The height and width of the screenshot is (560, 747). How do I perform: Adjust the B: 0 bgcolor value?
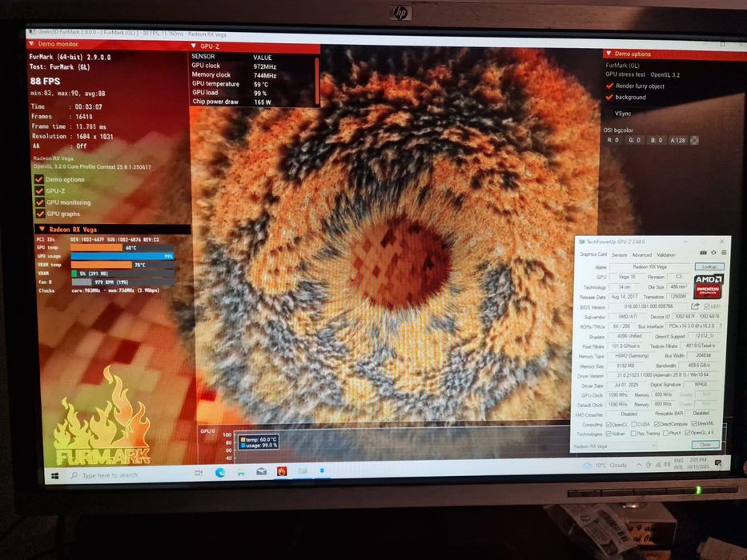point(657,140)
